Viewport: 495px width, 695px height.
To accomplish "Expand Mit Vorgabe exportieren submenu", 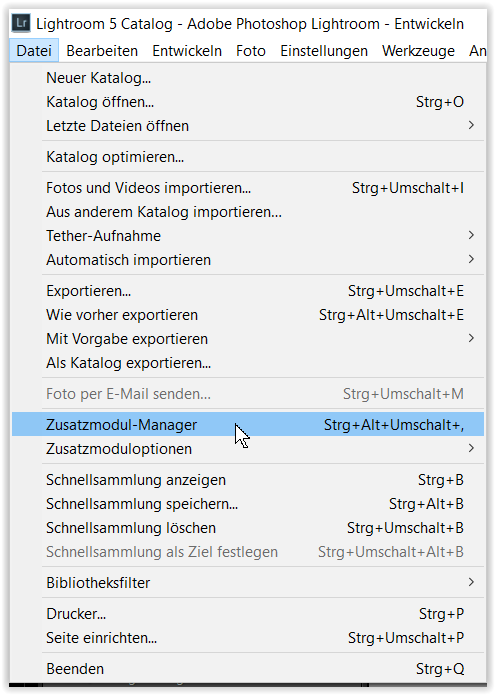I will click(248, 339).
